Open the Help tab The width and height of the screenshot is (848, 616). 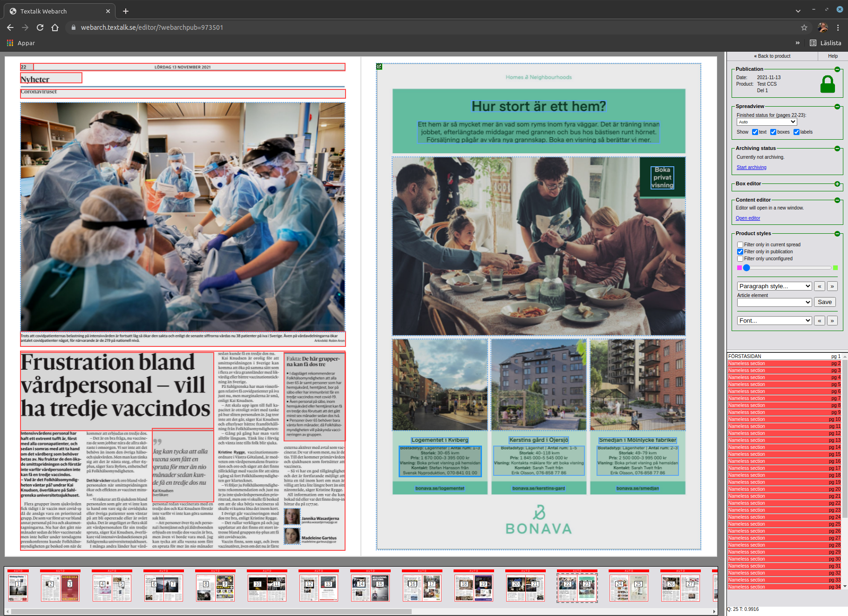coord(833,56)
